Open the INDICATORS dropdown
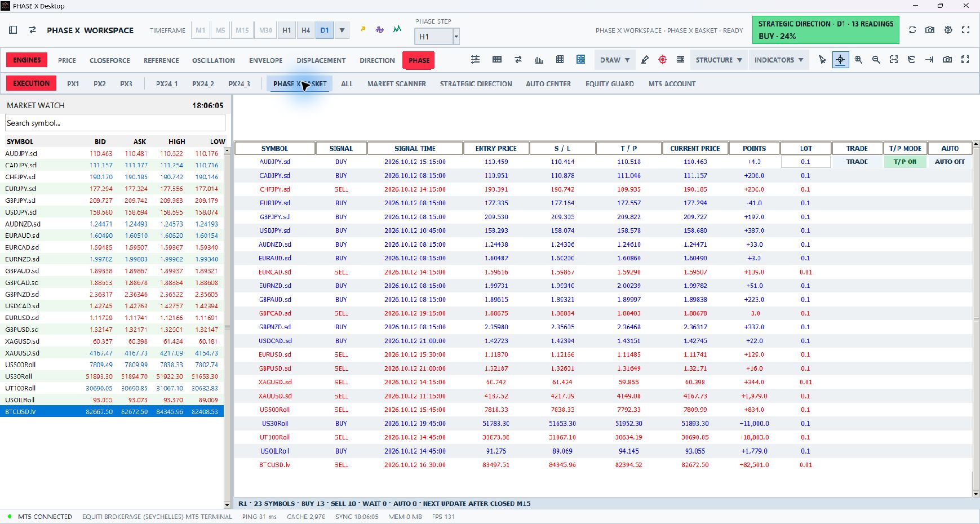980x524 pixels. pyautogui.click(x=779, y=60)
